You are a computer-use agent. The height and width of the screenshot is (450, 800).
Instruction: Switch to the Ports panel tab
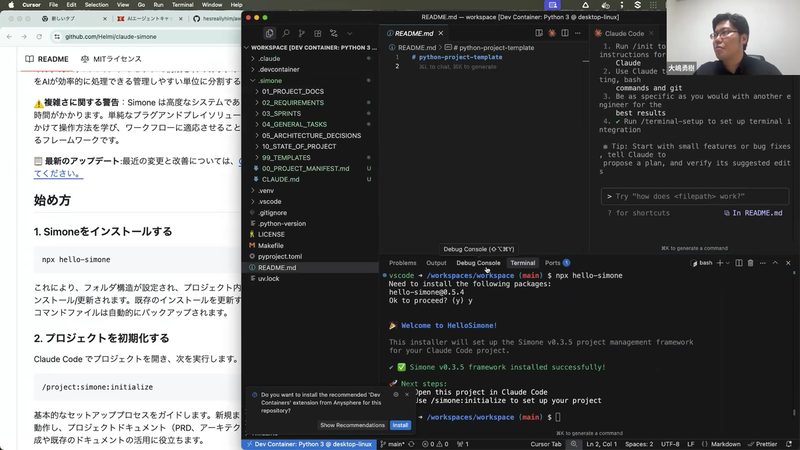tap(557, 263)
